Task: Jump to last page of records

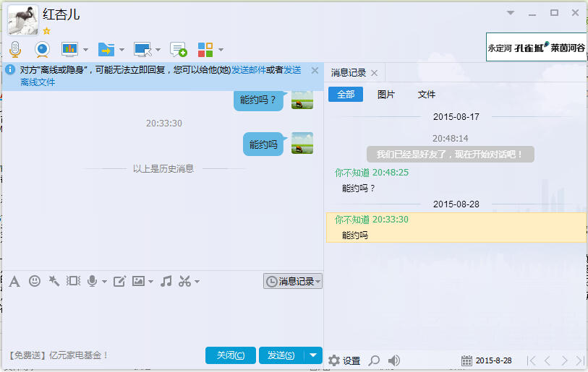Action: (x=580, y=360)
